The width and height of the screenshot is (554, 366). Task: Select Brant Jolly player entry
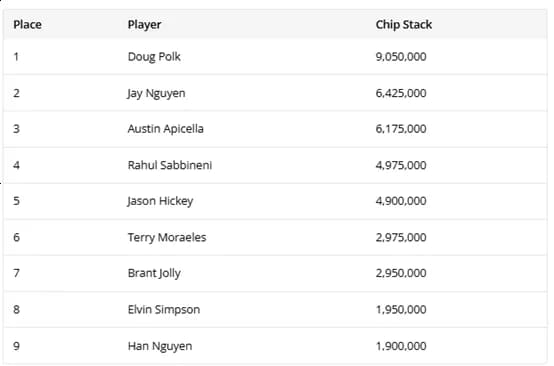coord(154,273)
